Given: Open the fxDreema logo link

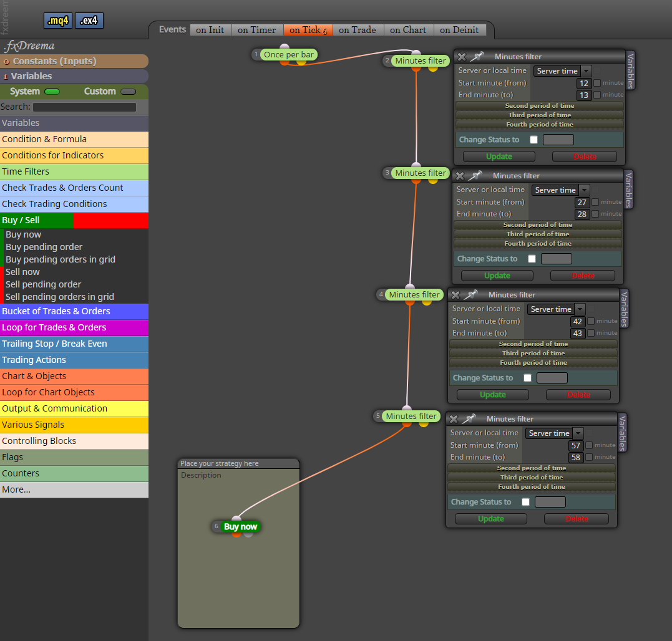Looking at the screenshot, I should [x=29, y=46].
